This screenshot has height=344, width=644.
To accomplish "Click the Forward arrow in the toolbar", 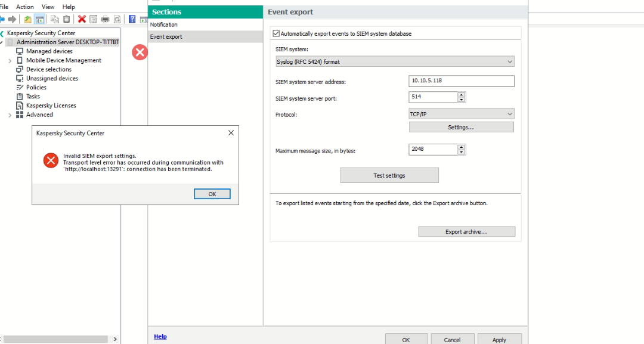I will (x=12, y=19).
